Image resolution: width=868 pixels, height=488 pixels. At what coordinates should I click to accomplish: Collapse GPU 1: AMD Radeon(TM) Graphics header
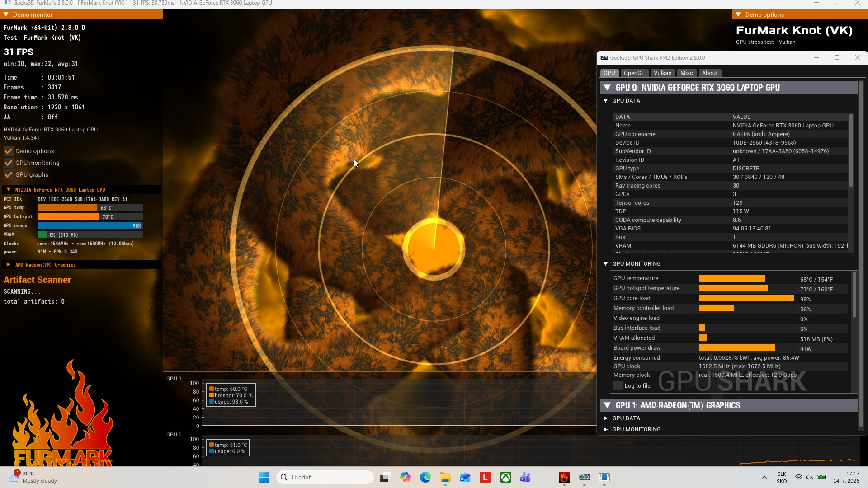[607, 405]
